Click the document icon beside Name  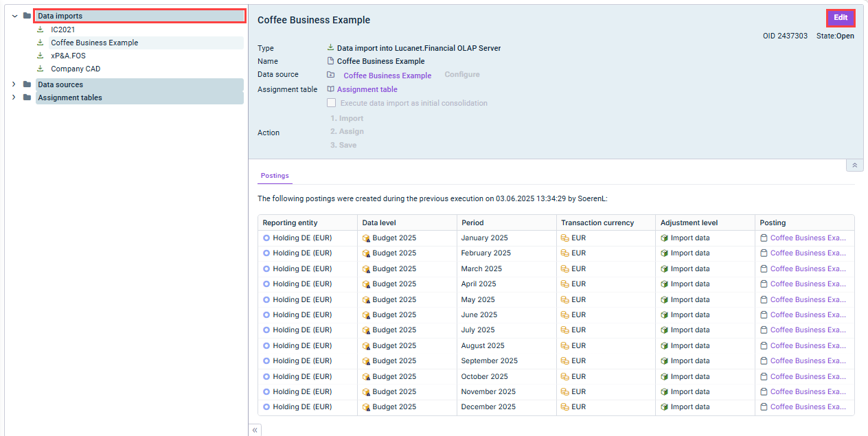pyautogui.click(x=331, y=61)
